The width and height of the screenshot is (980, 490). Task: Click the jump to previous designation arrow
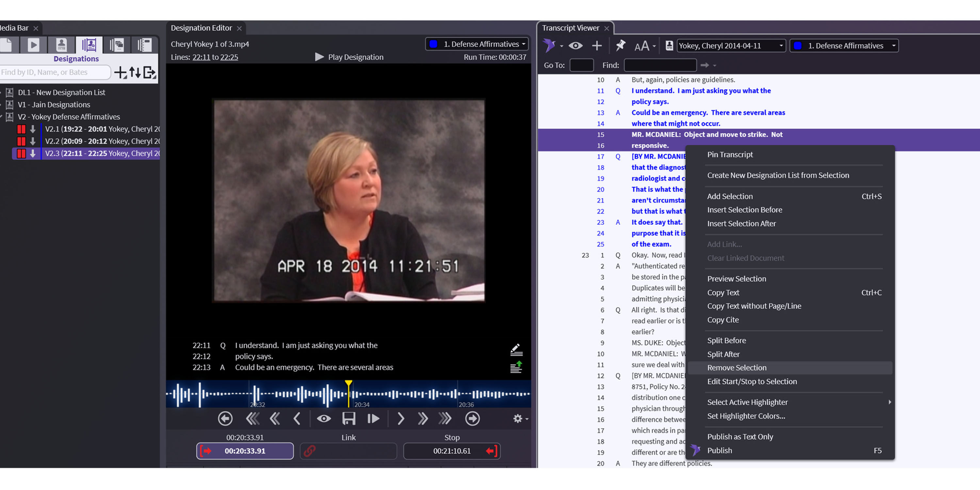coord(225,418)
